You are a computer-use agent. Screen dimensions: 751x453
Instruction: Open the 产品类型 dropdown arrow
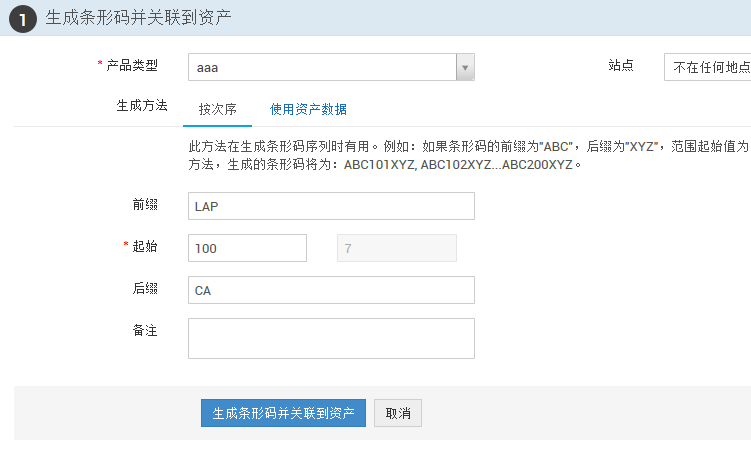[x=464, y=67]
